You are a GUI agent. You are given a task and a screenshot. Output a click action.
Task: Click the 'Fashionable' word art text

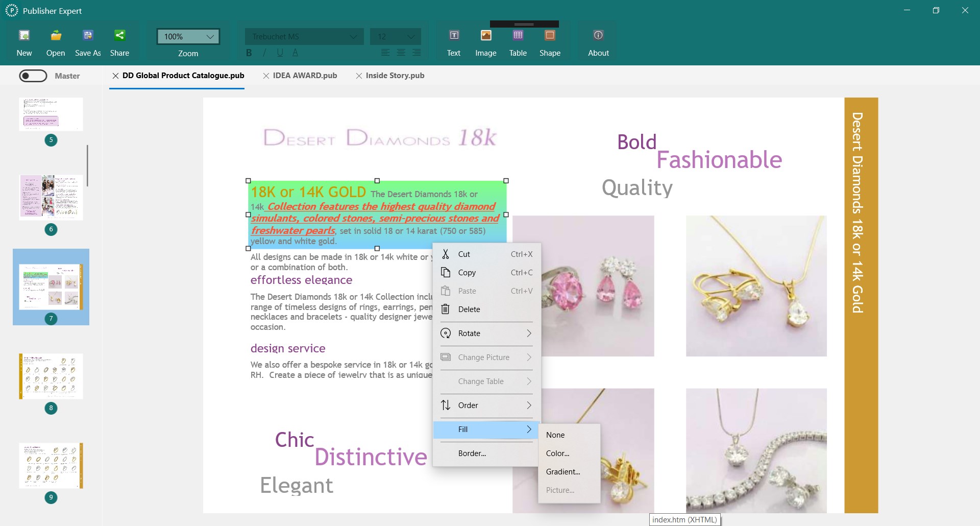719,160
